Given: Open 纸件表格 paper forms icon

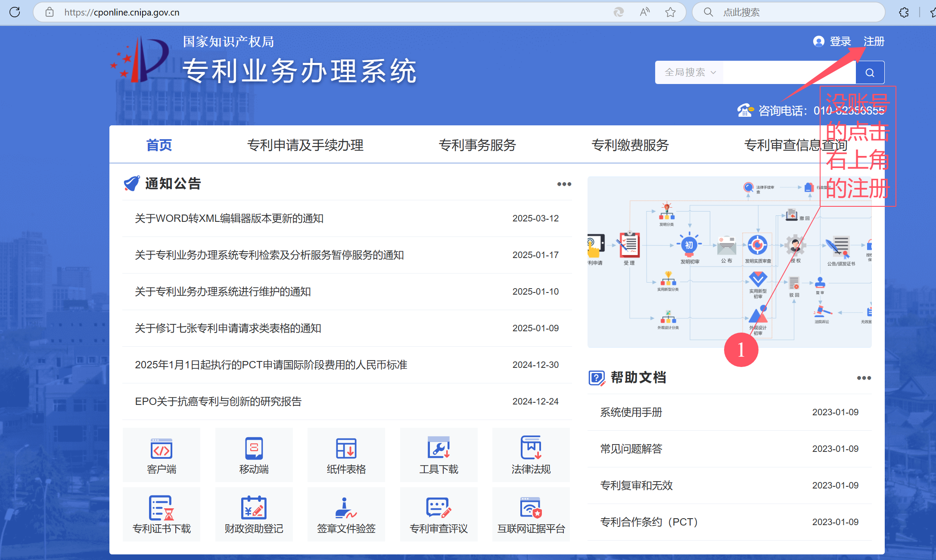Looking at the screenshot, I should point(346,455).
